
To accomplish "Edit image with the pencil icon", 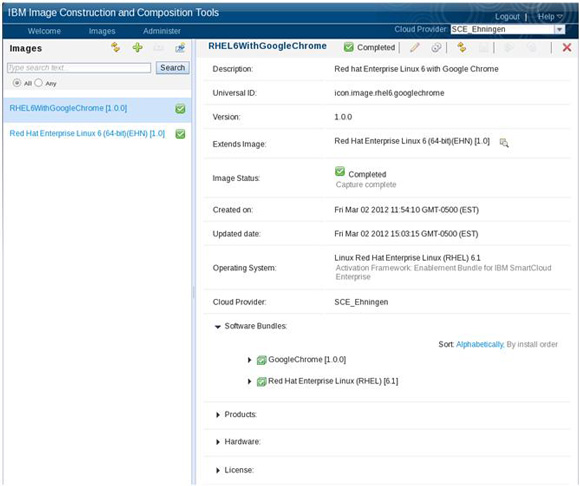I will [x=415, y=47].
